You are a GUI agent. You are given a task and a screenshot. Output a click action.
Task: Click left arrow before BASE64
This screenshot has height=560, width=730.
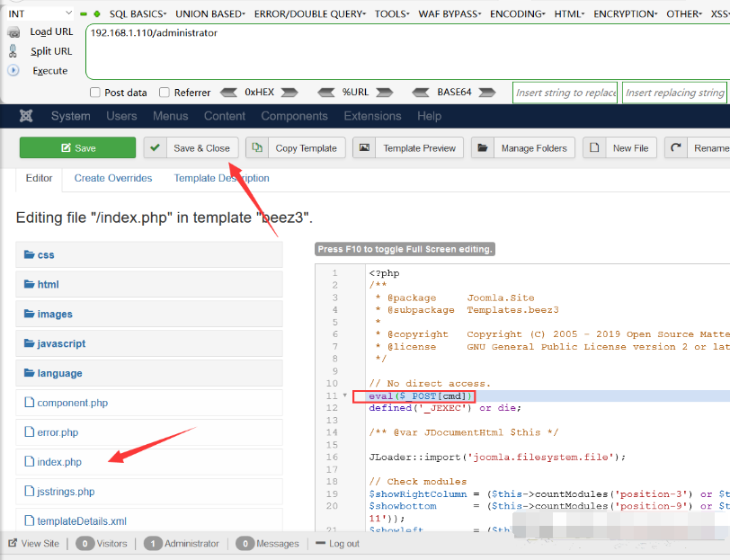[421, 93]
